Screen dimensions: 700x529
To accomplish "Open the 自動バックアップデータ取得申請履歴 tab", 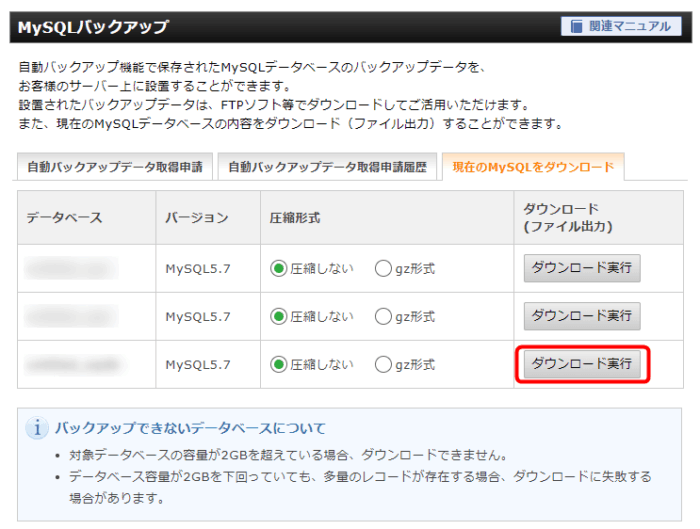I will (x=327, y=167).
